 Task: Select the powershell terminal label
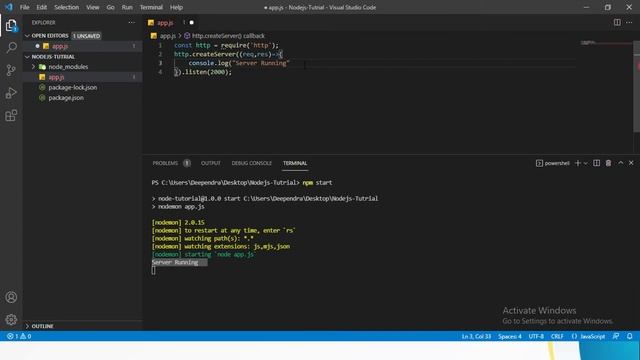coord(553,163)
